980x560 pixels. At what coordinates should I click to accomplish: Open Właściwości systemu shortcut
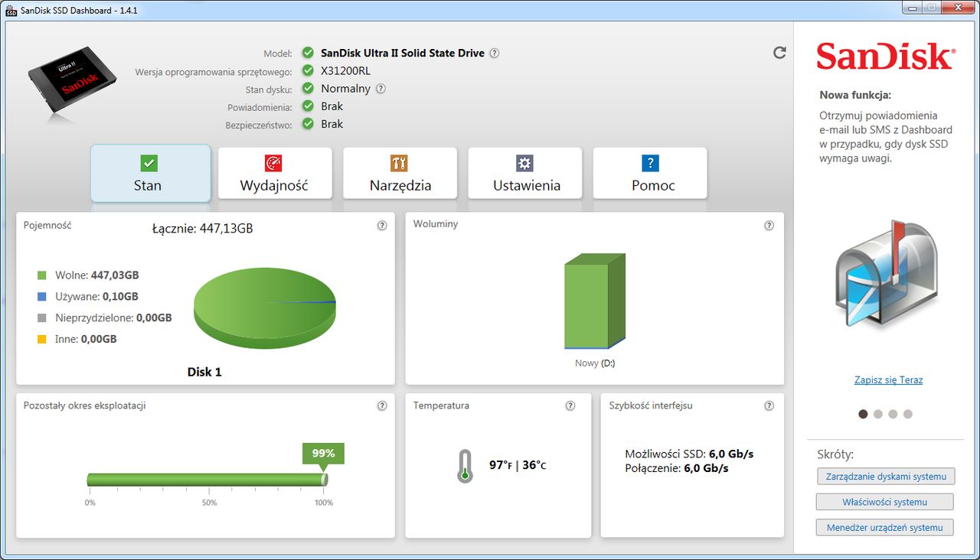[x=885, y=503]
